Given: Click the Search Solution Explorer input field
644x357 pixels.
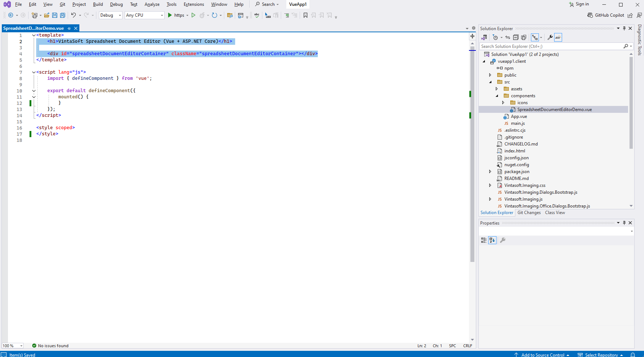Looking at the screenshot, I should 551,46.
